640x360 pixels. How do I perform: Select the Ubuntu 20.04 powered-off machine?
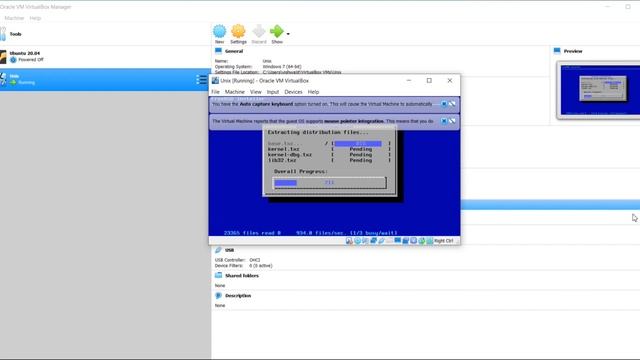click(x=105, y=56)
